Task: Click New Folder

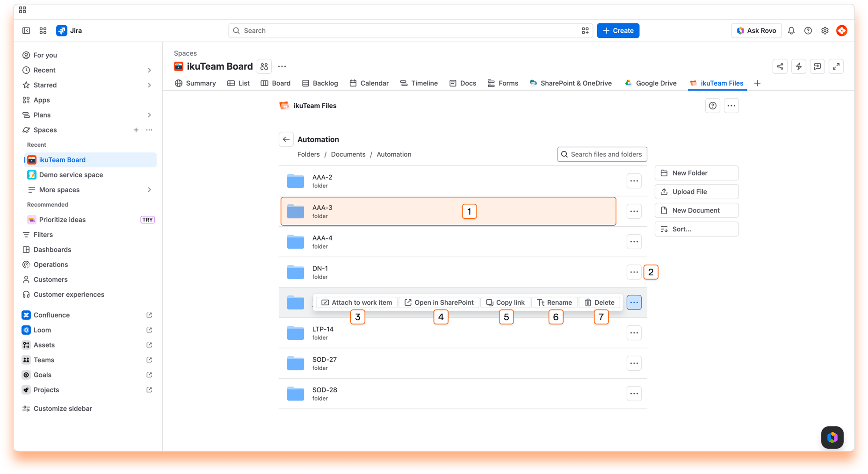Action: tap(696, 173)
